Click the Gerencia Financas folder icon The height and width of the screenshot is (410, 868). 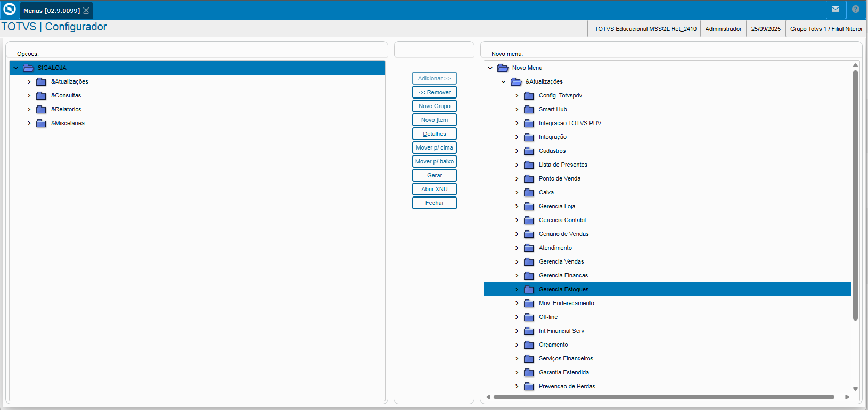tap(529, 275)
